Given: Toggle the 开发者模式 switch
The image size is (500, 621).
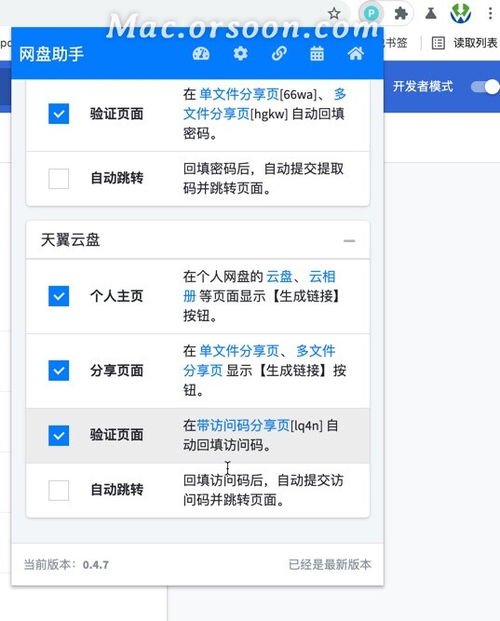Looking at the screenshot, I should point(485,87).
